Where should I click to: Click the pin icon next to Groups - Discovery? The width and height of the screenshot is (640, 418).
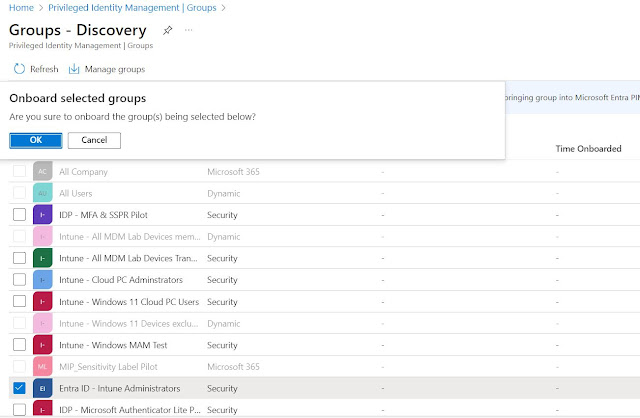(167, 30)
